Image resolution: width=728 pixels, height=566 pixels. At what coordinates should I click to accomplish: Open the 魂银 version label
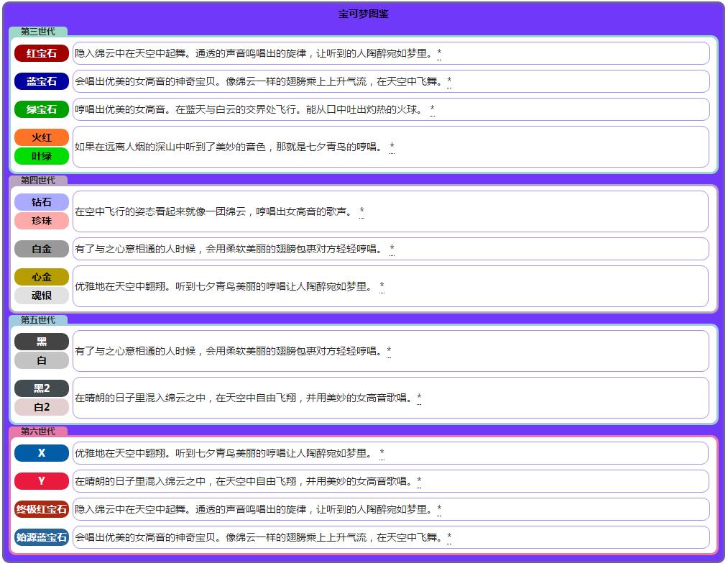coord(41,296)
